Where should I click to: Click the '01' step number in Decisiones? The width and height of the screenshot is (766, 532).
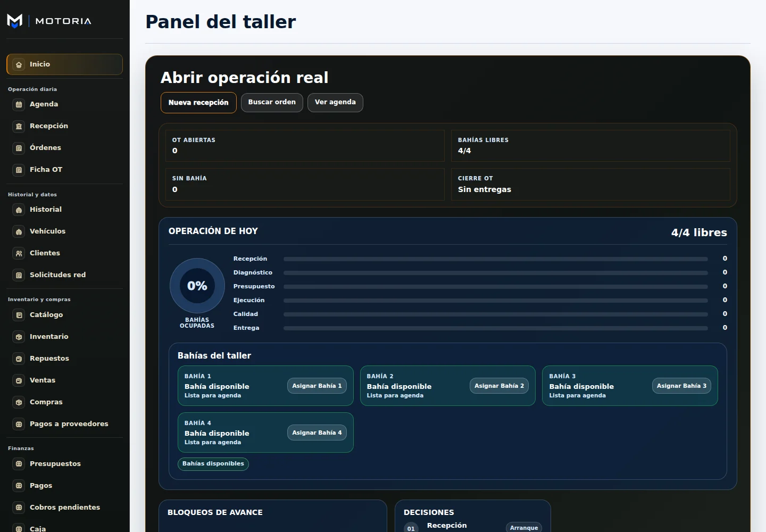point(411,528)
